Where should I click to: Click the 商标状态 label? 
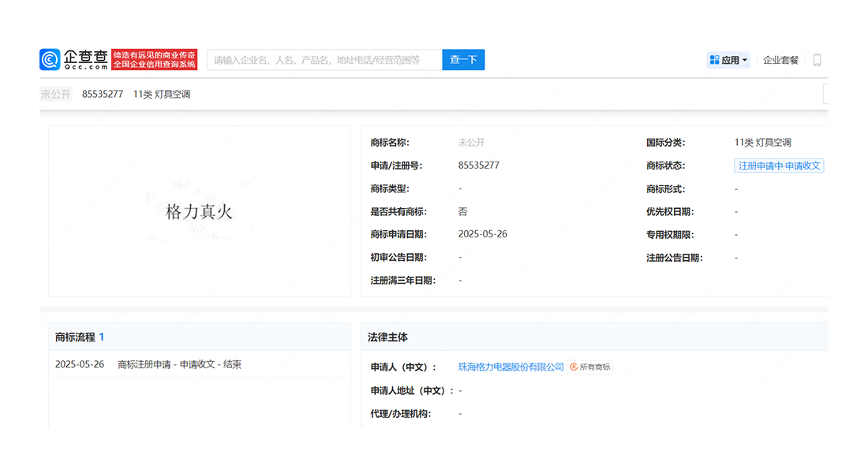pyautogui.click(x=665, y=166)
